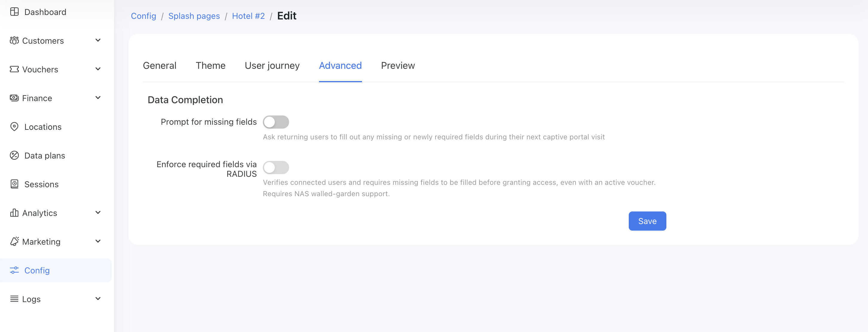This screenshot has width=868, height=332.
Task: Click the Marketing megaphone icon
Action: click(x=14, y=241)
